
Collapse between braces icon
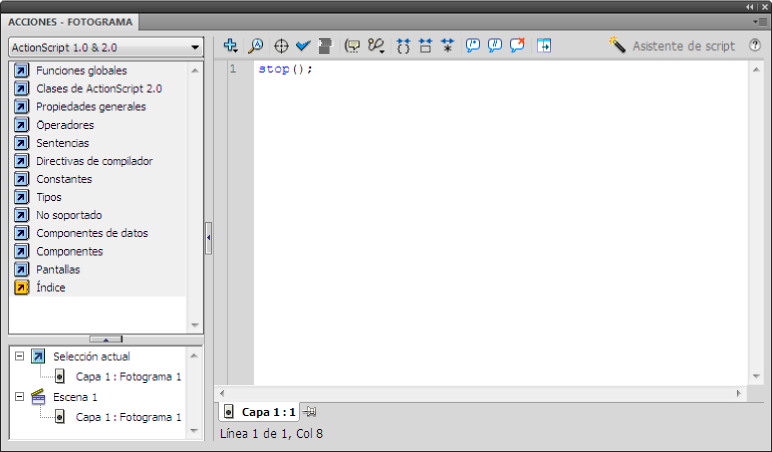click(x=403, y=46)
